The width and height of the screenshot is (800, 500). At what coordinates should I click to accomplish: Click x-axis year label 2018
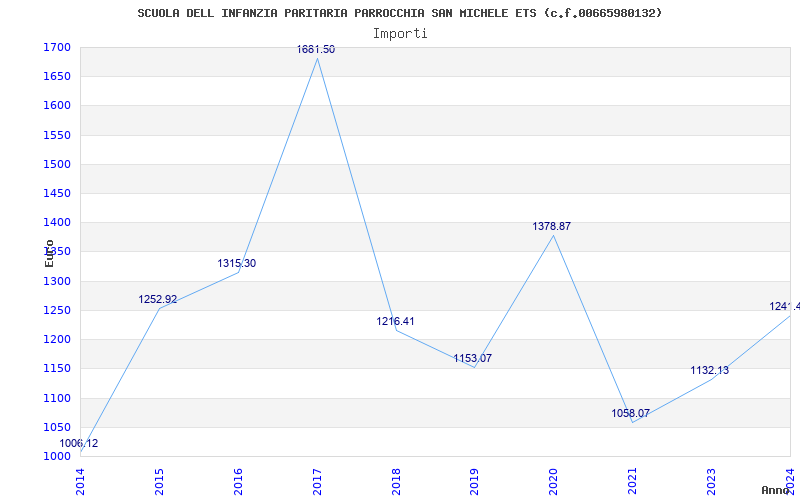click(396, 482)
